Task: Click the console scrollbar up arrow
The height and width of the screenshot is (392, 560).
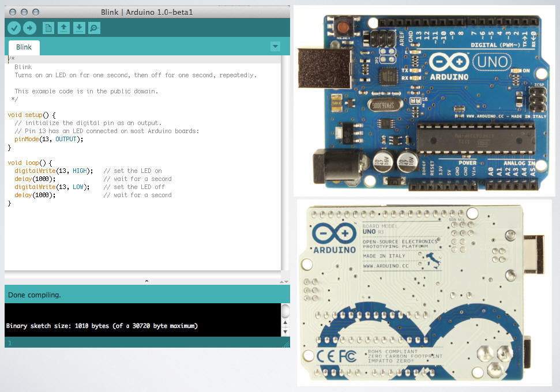Action: (285, 323)
